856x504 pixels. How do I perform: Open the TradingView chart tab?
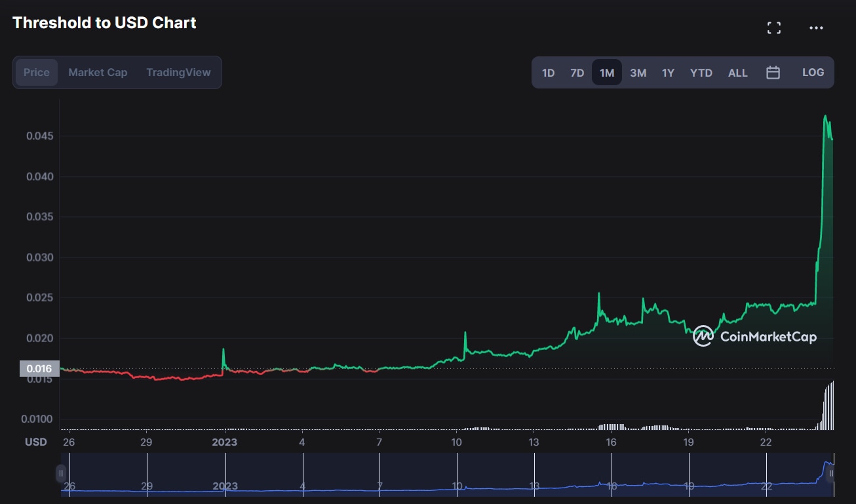click(178, 72)
